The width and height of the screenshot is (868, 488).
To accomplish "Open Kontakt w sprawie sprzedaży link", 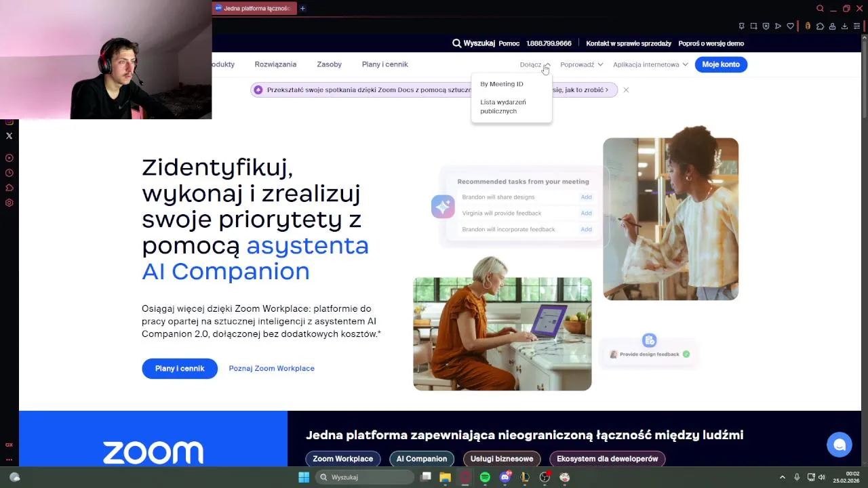I will point(629,43).
